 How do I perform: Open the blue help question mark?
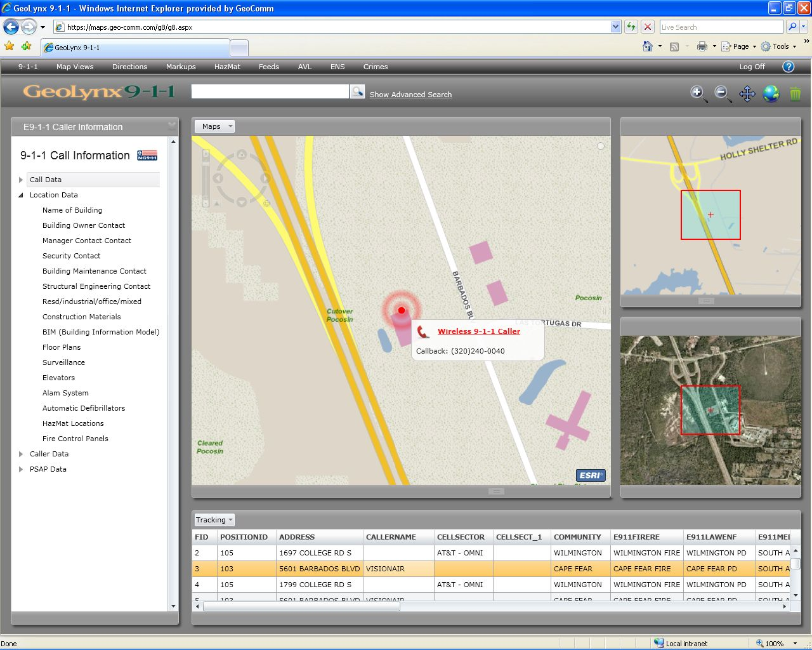pyautogui.click(x=788, y=67)
